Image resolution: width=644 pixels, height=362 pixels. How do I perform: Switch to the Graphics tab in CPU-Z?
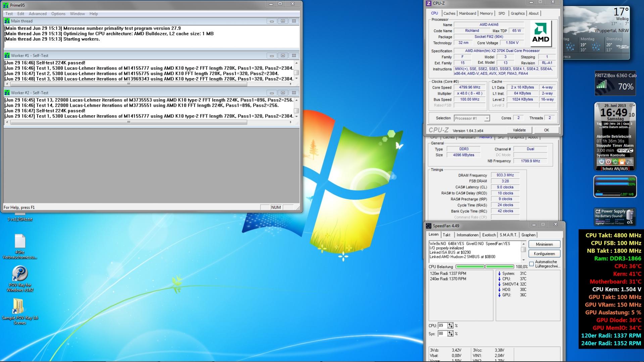coord(518,13)
